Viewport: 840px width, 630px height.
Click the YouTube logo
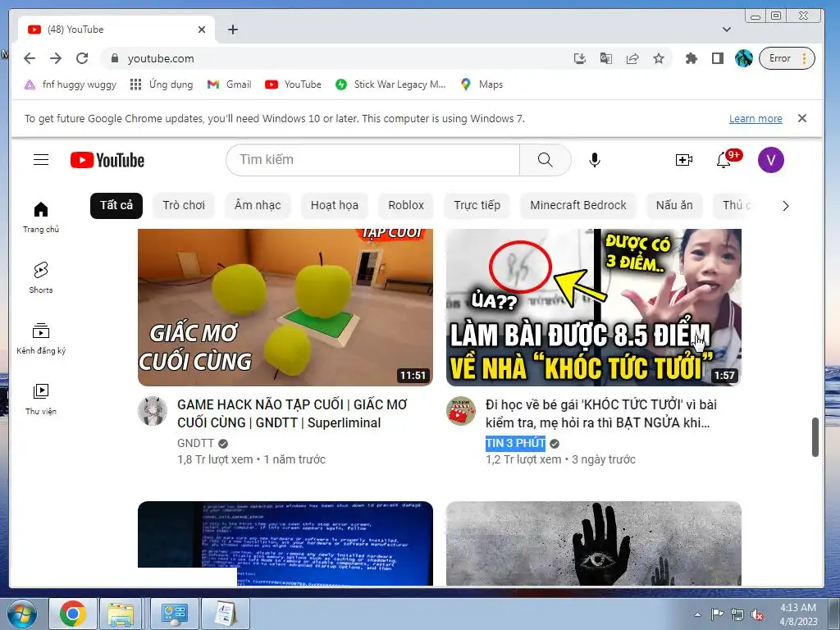pyautogui.click(x=107, y=160)
